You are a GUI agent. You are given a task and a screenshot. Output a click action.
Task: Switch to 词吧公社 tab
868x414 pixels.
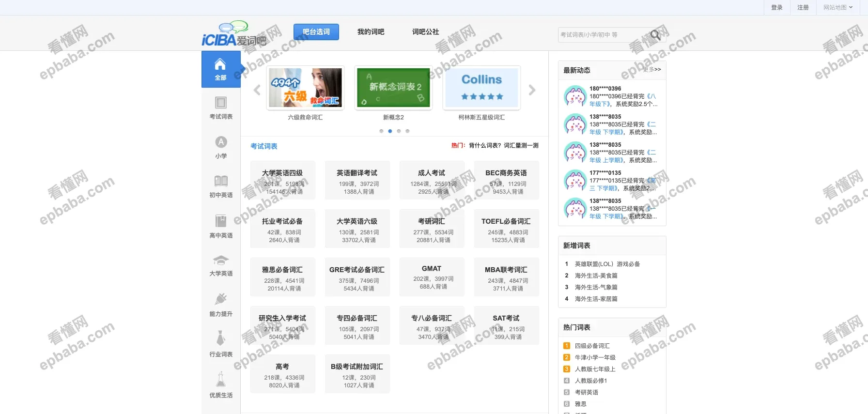pos(426,32)
